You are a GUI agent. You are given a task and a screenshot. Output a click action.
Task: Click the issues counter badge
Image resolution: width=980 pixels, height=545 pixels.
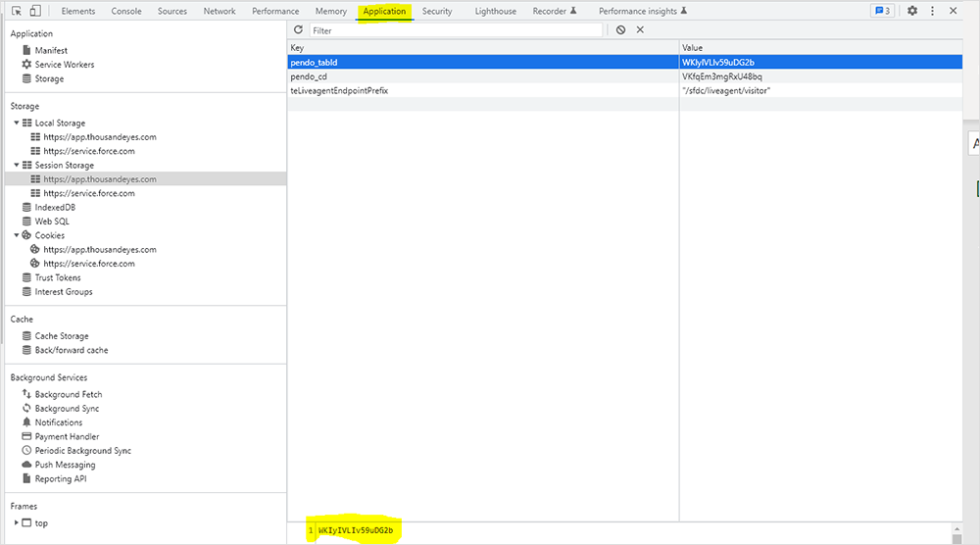point(882,11)
